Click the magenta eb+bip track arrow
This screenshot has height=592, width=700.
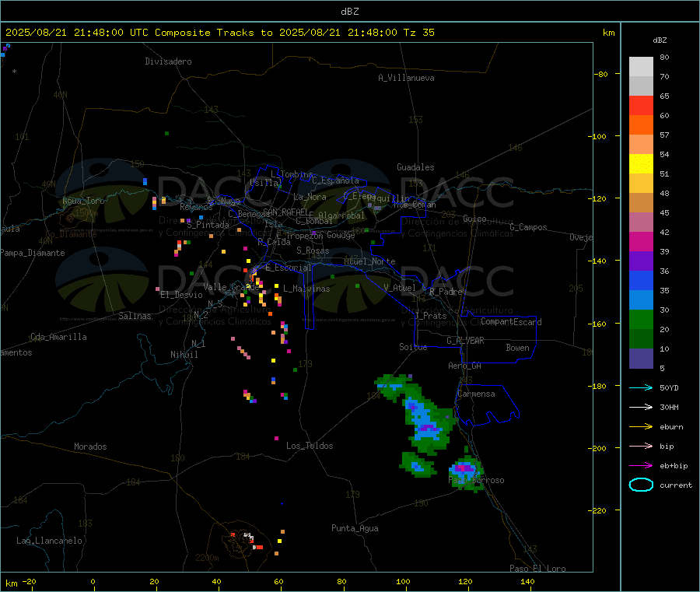pyautogui.click(x=641, y=466)
